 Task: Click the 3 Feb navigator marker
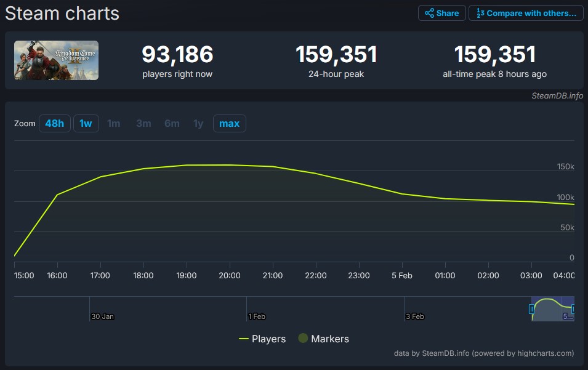415,316
